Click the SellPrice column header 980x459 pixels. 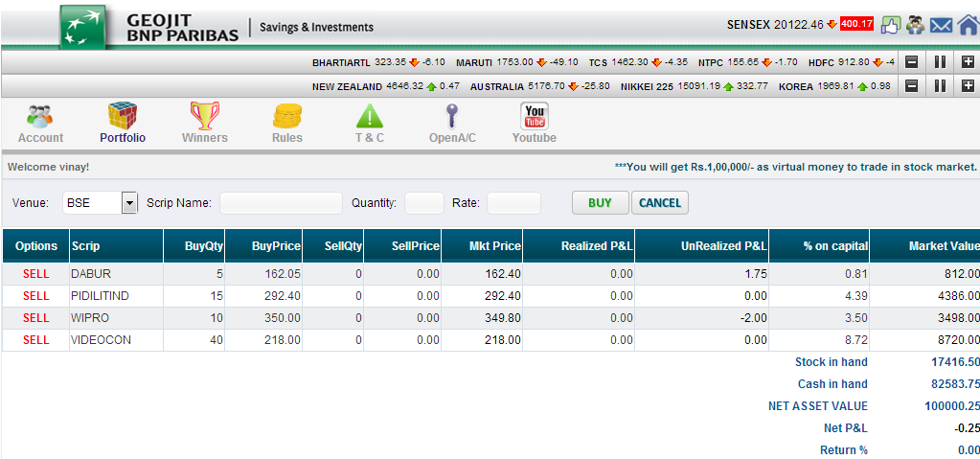[402, 245]
